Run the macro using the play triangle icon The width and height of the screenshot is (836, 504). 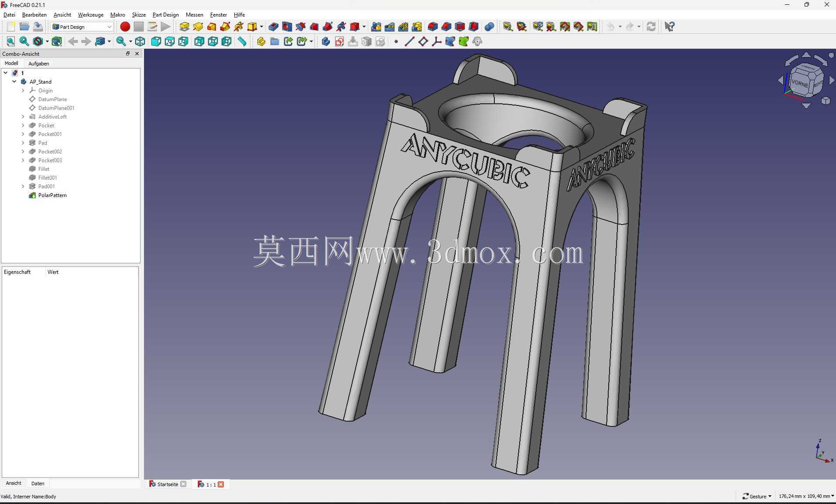coord(165,27)
